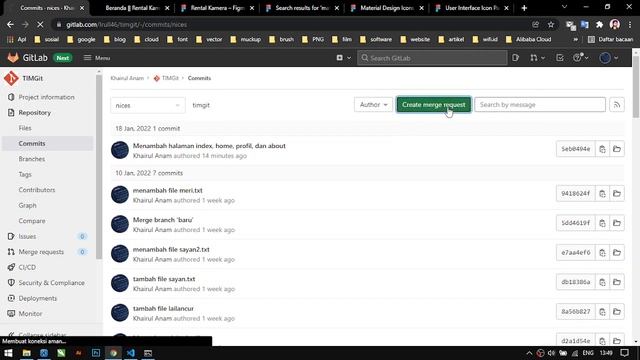Open Photoshop from the taskbar
640x360 pixels.
click(96, 353)
